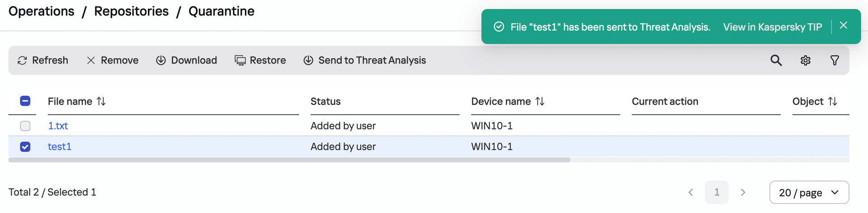This screenshot has height=213, width=868.
Task: Open View in Kaspersky TIP link
Action: tap(773, 27)
